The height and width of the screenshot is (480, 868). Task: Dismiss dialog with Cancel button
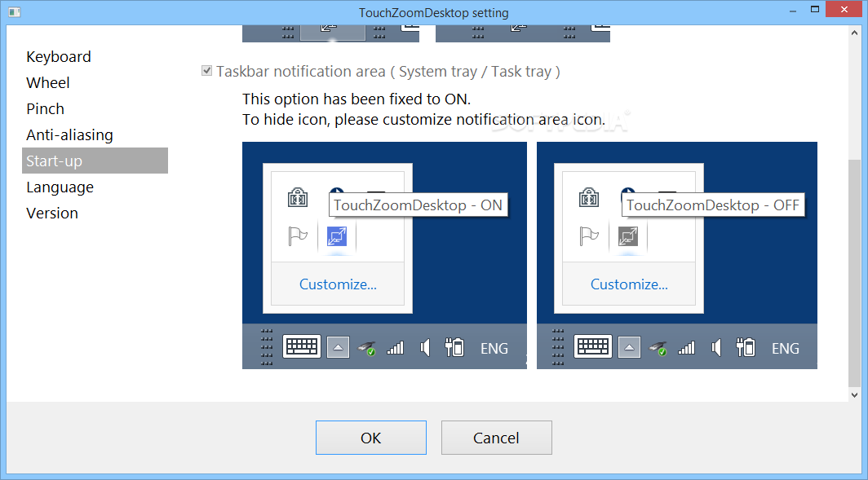[x=497, y=438]
